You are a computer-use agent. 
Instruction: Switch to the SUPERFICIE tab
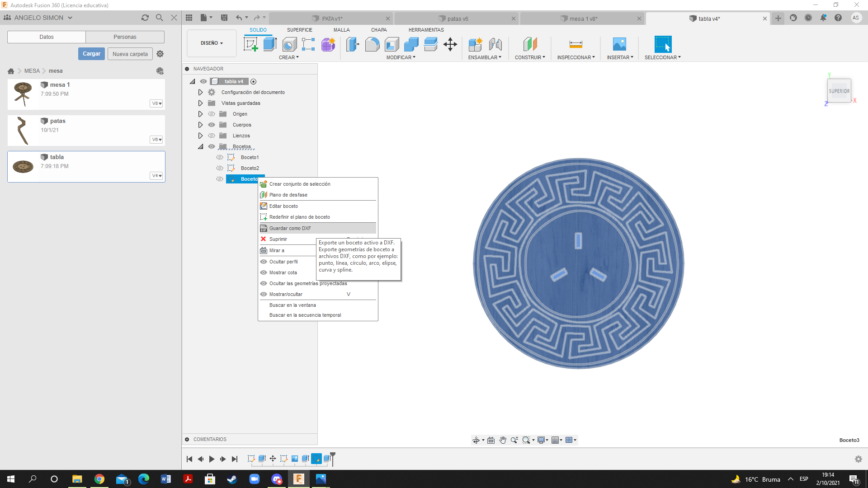(x=299, y=30)
